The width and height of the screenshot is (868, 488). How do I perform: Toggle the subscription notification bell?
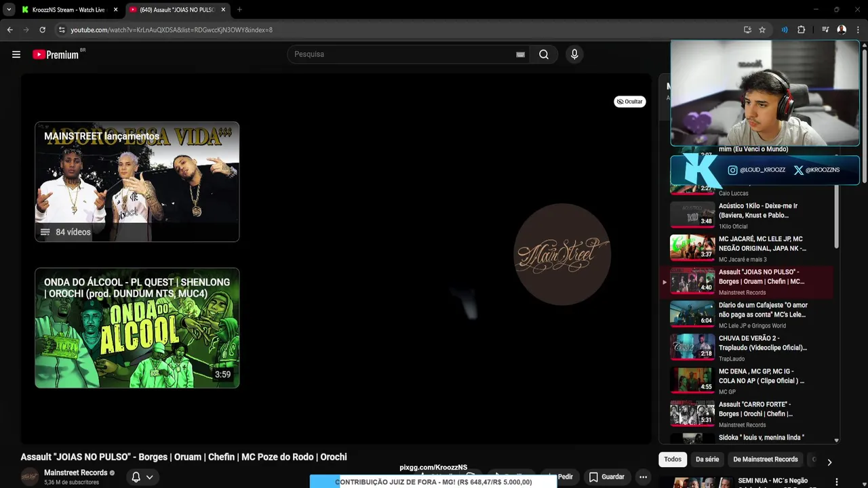pyautogui.click(x=136, y=477)
